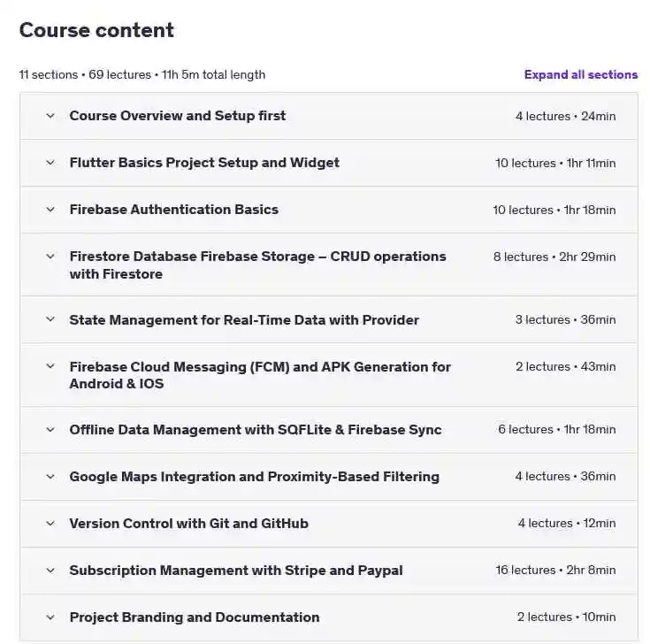Expand the Course Overview and Setup first chevron
Viewport: 650px width, 644px height.
[50, 116]
